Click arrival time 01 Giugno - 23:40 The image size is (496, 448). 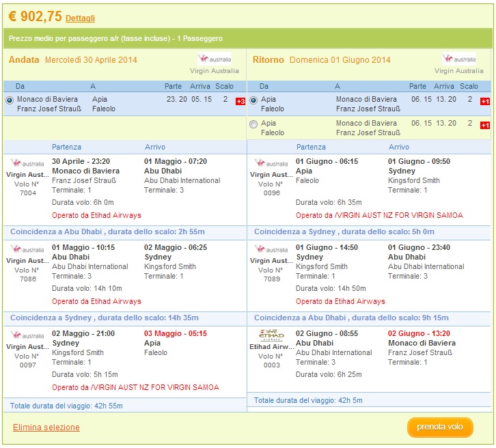(419, 247)
